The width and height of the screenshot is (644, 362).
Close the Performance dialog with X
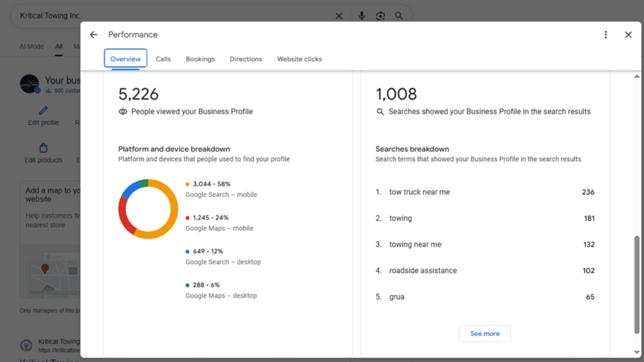click(628, 35)
